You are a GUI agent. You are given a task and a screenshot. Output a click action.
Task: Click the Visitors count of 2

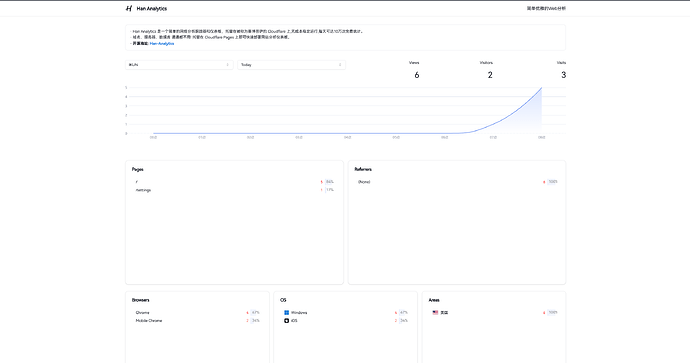coord(490,75)
